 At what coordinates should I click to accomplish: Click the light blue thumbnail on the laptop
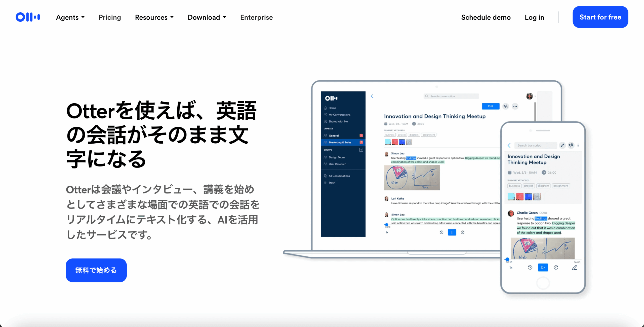[x=388, y=142]
